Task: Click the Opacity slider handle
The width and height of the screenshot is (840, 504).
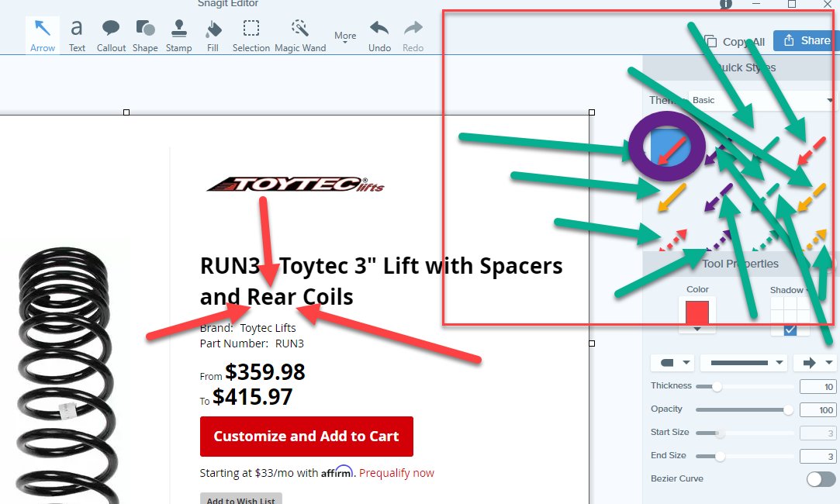Action: pyautogui.click(x=788, y=409)
